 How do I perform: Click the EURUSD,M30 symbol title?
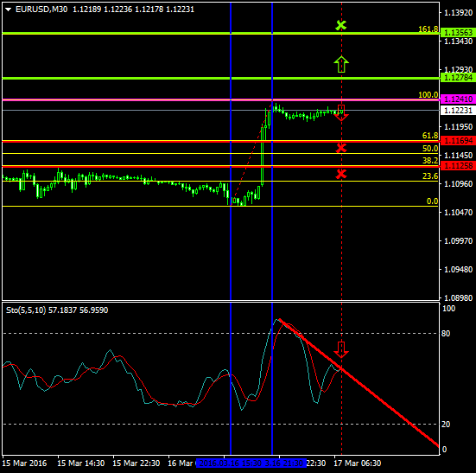click(41, 10)
